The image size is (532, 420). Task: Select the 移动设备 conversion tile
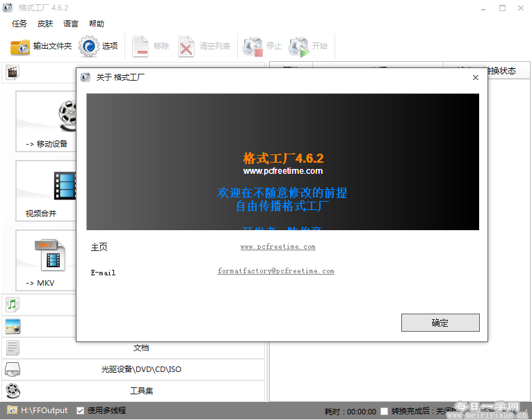click(x=46, y=121)
